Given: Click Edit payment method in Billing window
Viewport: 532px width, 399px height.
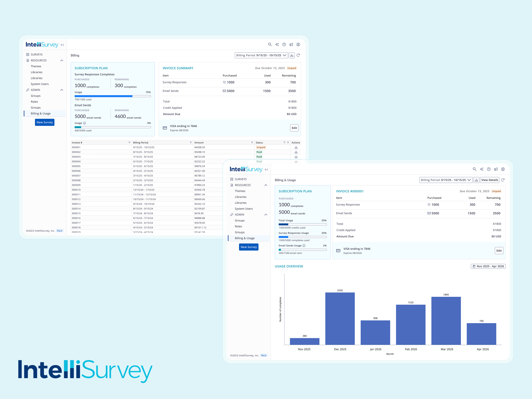Looking at the screenshot, I should click(x=294, y=128).
